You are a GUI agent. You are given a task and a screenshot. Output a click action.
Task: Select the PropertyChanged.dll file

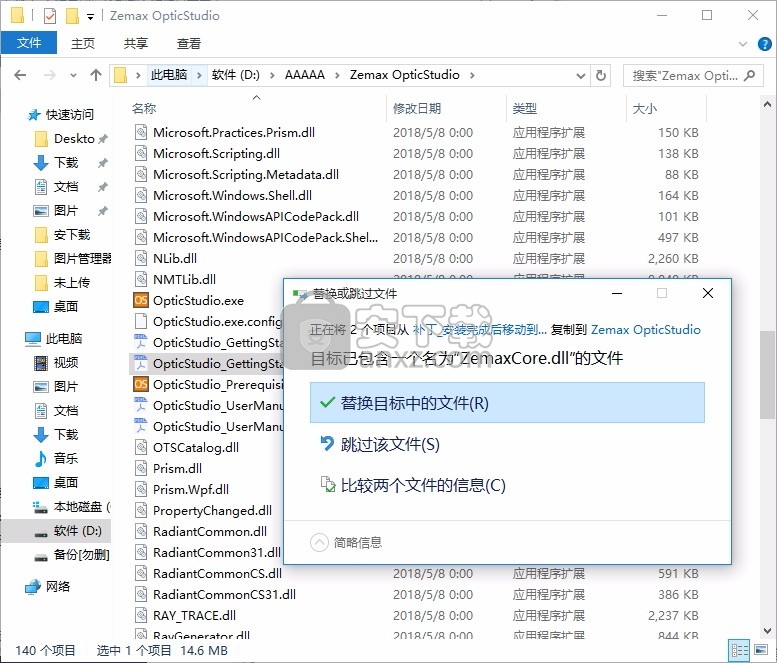click(x=212, y=510)
